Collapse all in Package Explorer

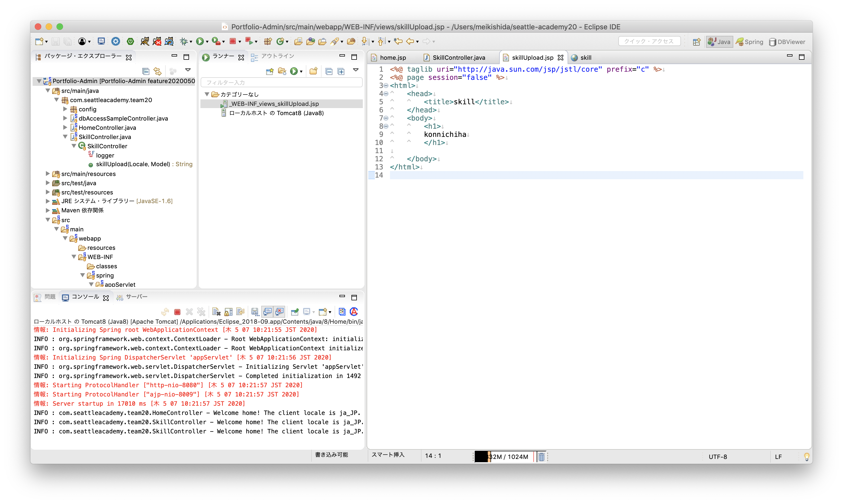tap(146, 71)
